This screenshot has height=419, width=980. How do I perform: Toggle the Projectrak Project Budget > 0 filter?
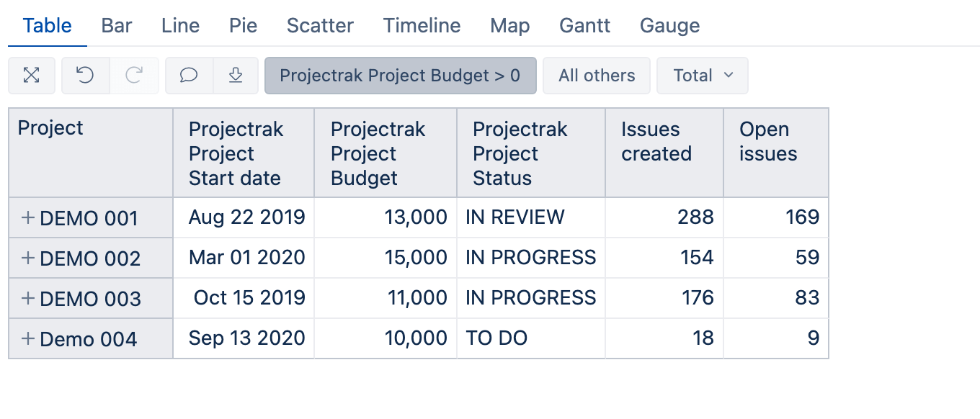(x=401, y=76)
